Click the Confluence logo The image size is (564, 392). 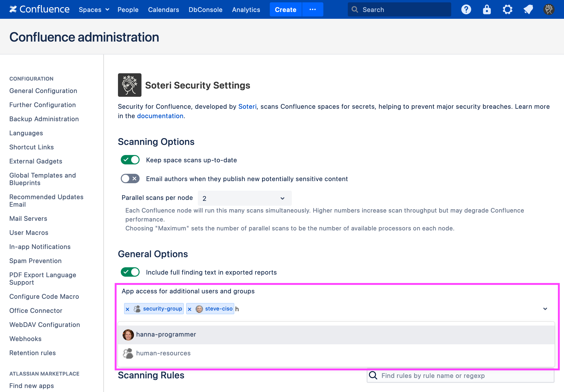point(39,10)
